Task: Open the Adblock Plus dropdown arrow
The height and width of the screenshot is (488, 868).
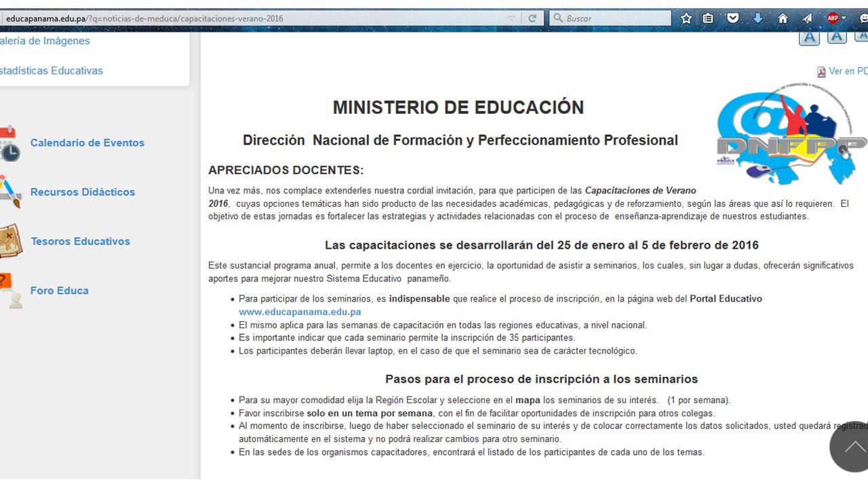Action: 844,18
